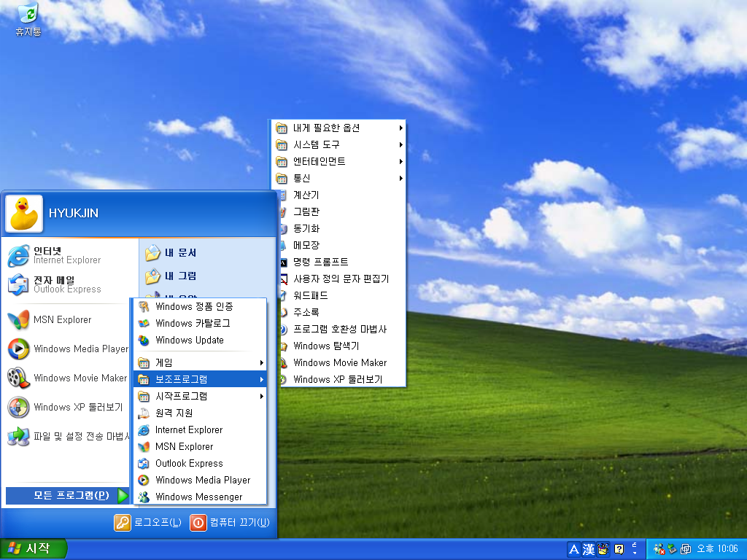Expand 통신 submenu
Viewport: 747px width, 560px height.
click(339, 178)
